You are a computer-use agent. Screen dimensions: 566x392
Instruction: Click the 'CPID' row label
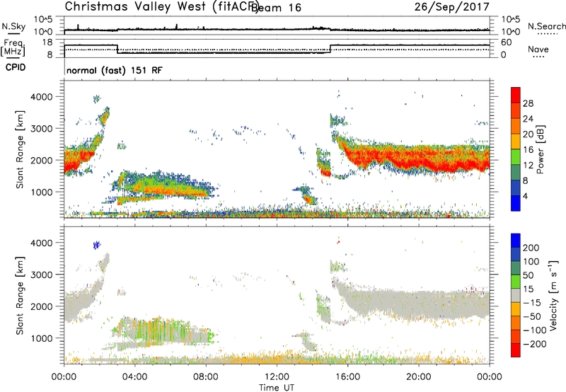point(16,67)
